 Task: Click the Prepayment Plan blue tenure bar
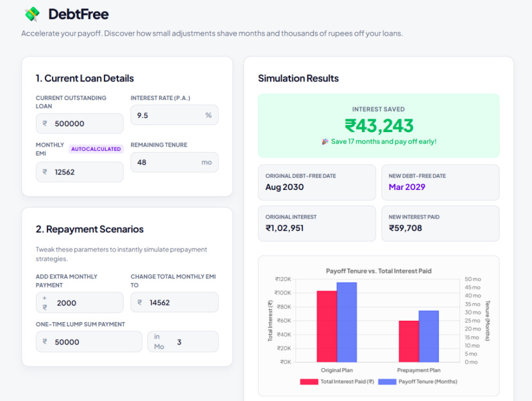coord(429,336)
